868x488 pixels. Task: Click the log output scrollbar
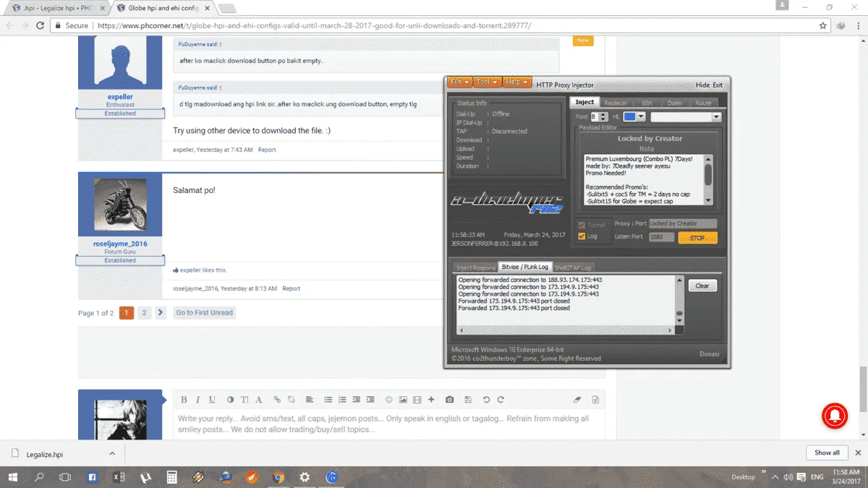click(679, 299)
